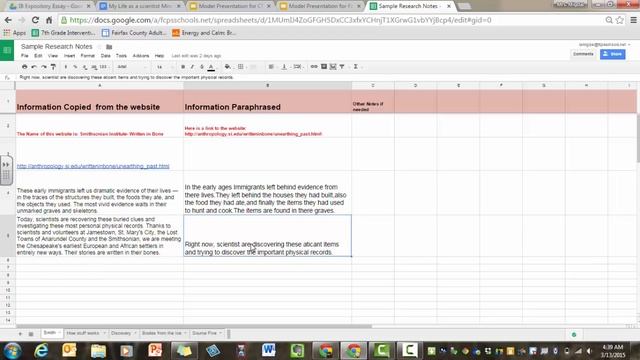This screenshot has width=640, height=360.
Task: Click the Insert comment icon
Action: (324, 67)
